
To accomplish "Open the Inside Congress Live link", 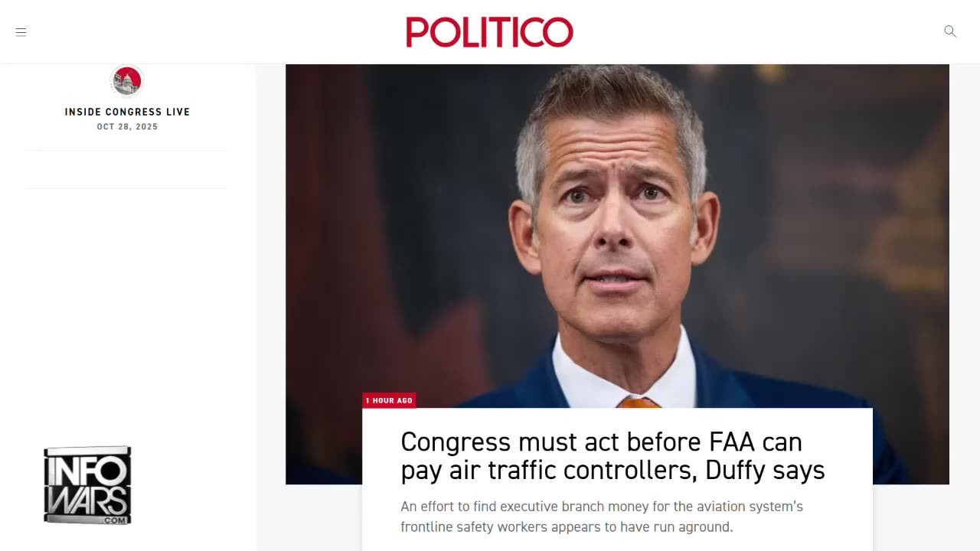I will click(127, 112).
